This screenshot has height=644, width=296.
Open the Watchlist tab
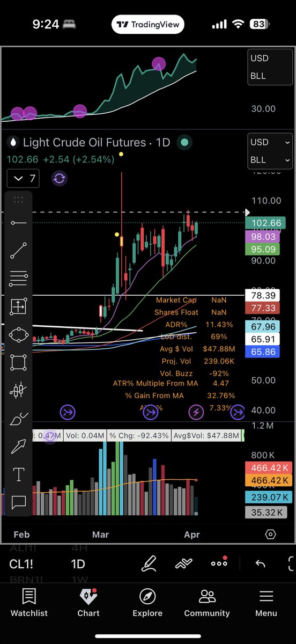29,602
